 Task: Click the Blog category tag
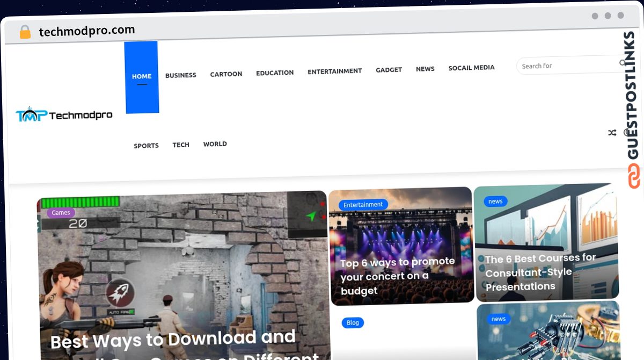tap(353, 323)
